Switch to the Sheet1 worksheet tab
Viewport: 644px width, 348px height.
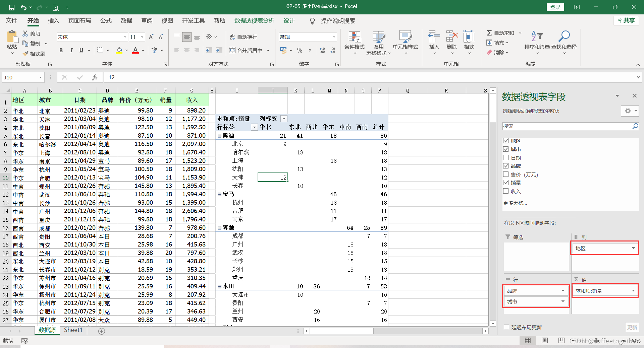(73, 330)
